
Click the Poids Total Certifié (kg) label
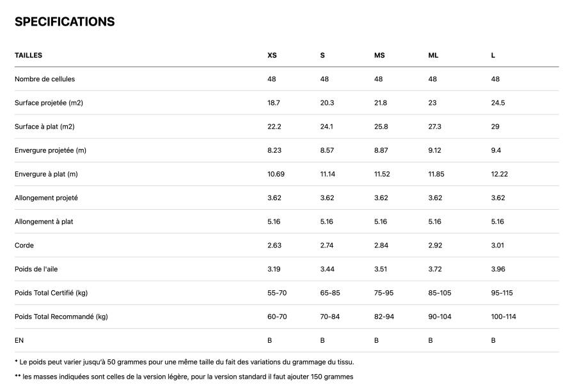[51, 293]
